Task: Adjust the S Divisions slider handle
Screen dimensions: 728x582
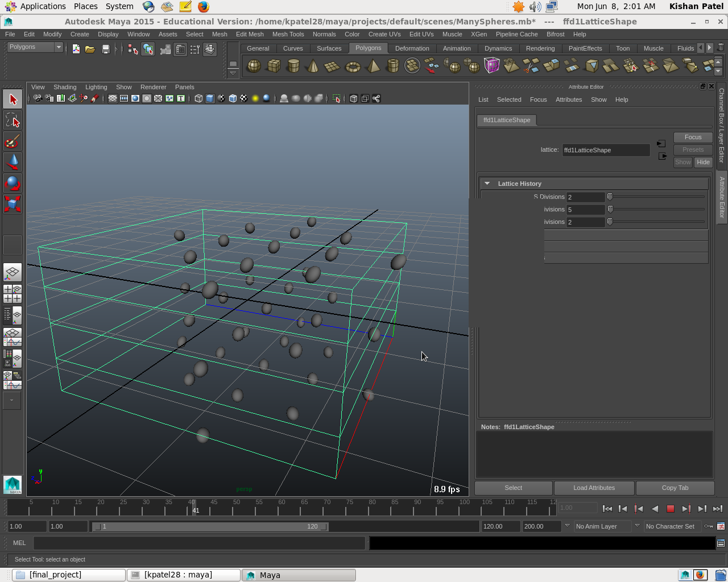Action: coord(610,197)
